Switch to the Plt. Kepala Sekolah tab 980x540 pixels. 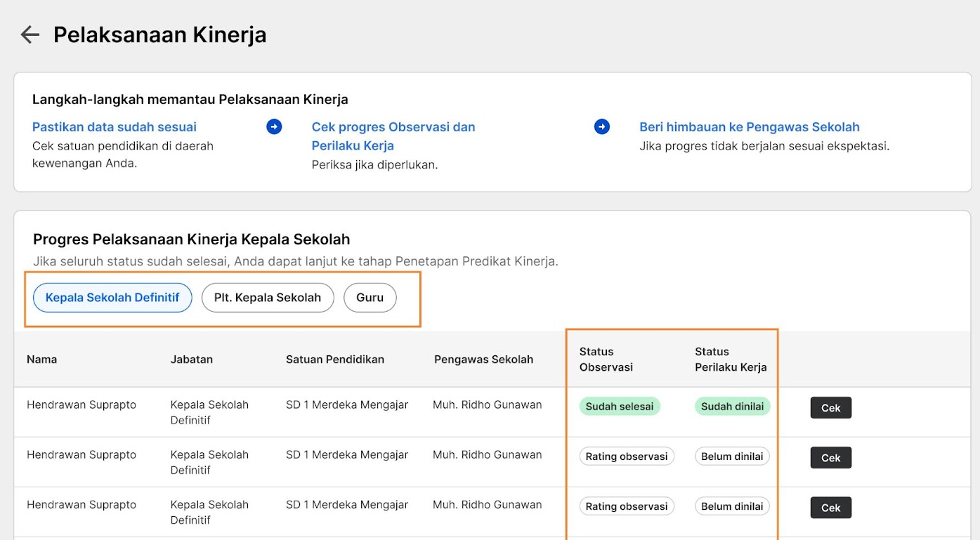[x=268, y=298]
